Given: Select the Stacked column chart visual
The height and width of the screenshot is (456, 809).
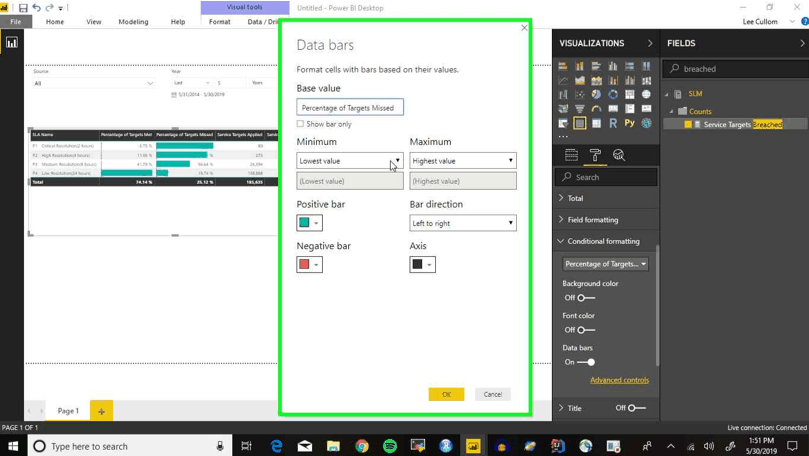Looking at the screenshot, I should 579,66.
